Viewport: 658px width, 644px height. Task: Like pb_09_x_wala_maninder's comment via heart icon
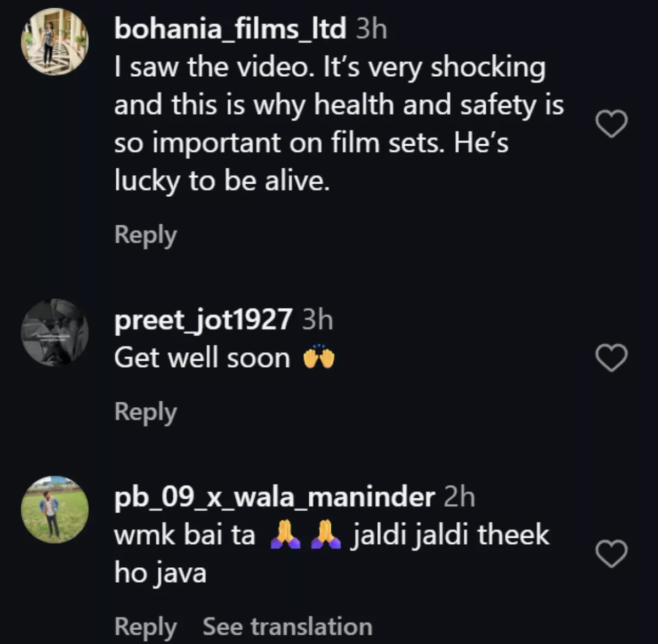click(612, 554)
